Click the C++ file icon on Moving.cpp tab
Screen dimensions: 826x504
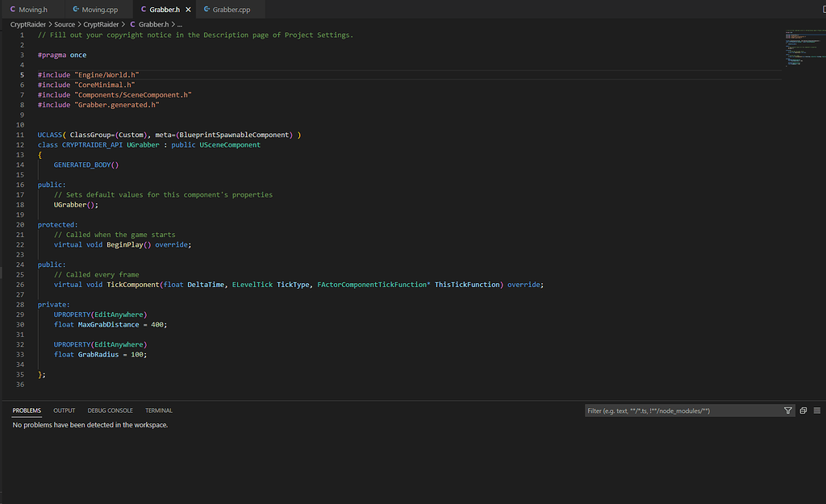coord(75,9)
